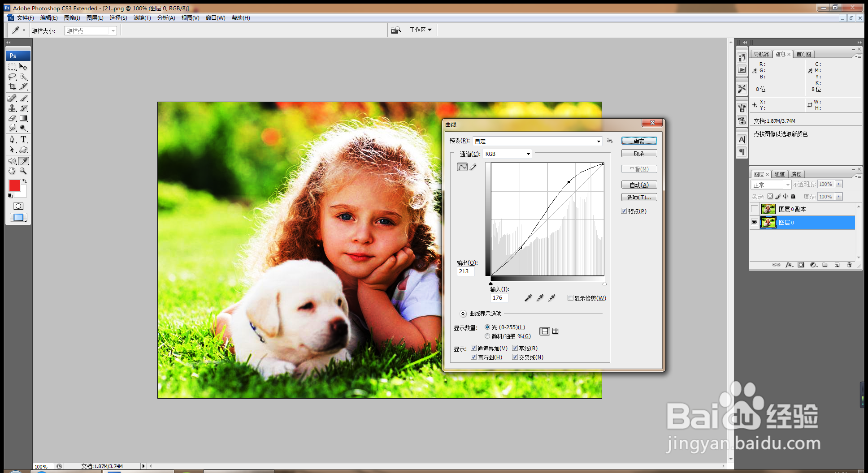Select the Pen tool
Viewport: 868px width, 473px height.
(x=12, y=139)
